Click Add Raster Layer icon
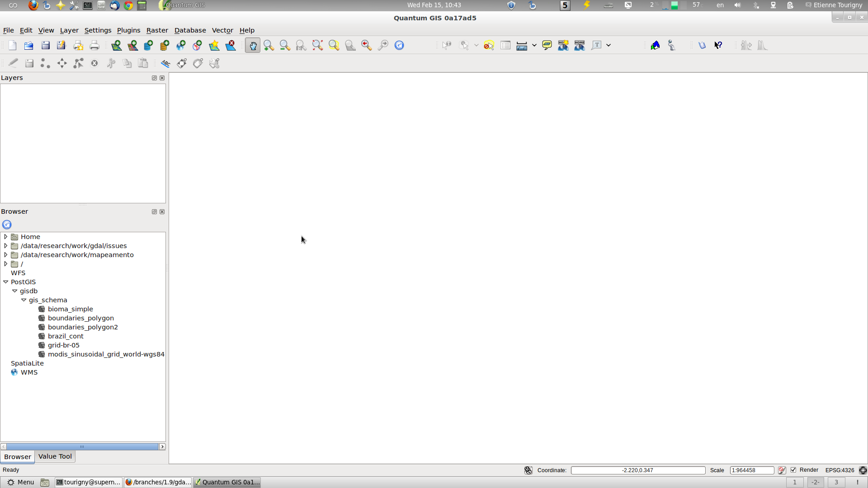Screen dimensions: 868x488 [x=133, y=45]
